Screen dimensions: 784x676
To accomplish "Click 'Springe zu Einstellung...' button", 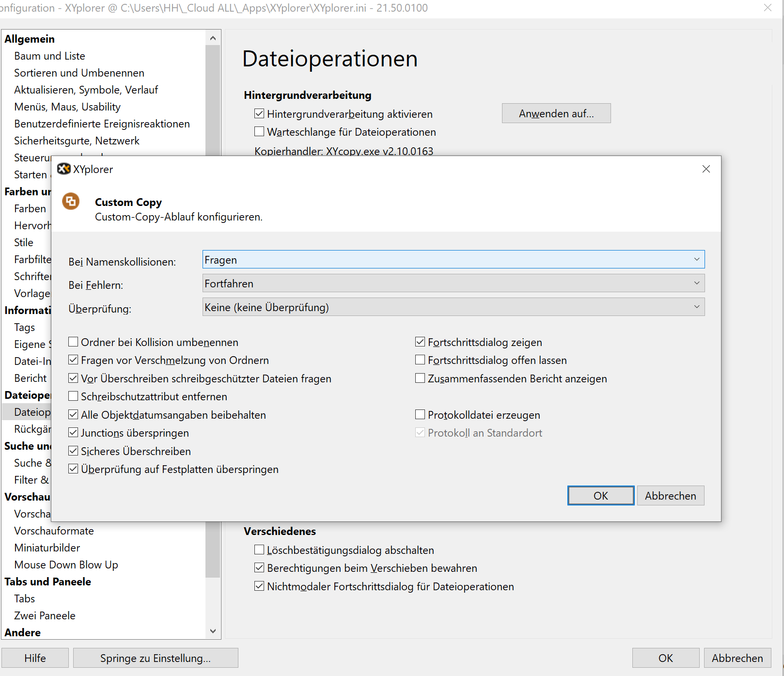I will pyautogui.click(x=155, y=658).
